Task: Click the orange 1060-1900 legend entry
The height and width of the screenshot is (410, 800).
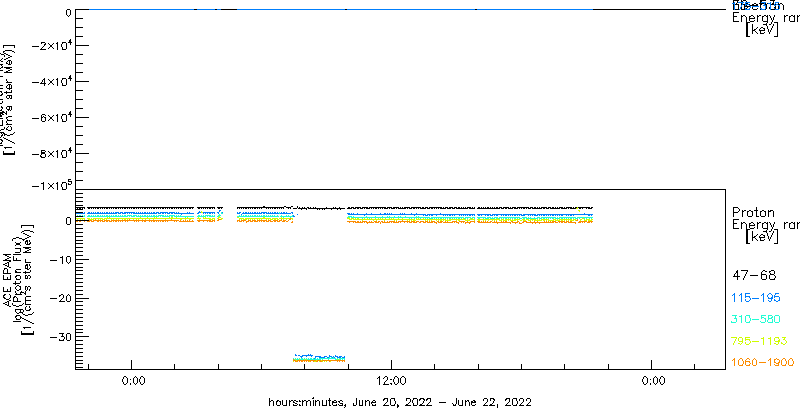Action: (x=763, y=363)
